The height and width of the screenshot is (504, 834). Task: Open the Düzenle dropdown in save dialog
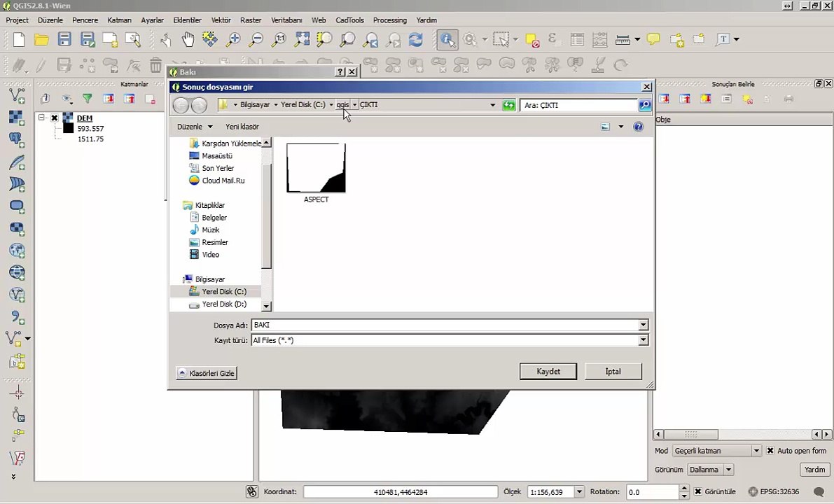pos(195,127)
